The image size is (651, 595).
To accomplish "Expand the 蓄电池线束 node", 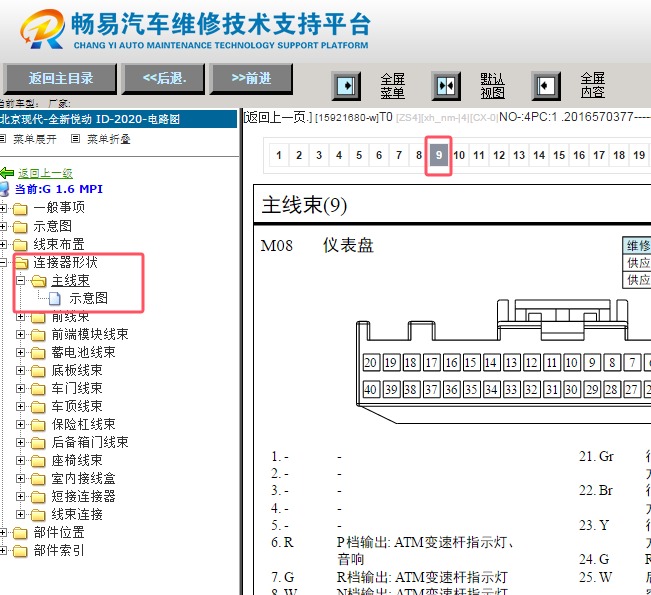I will [x=20, y=352].
